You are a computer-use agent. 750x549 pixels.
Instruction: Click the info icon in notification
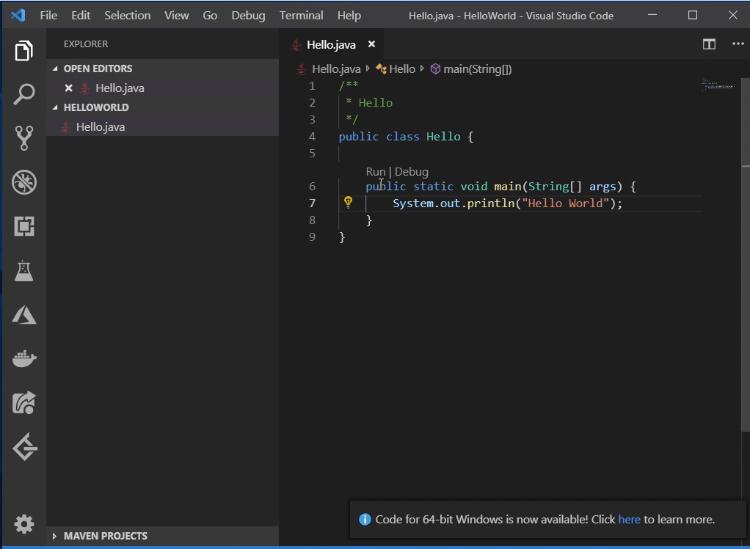pos(364,519)
